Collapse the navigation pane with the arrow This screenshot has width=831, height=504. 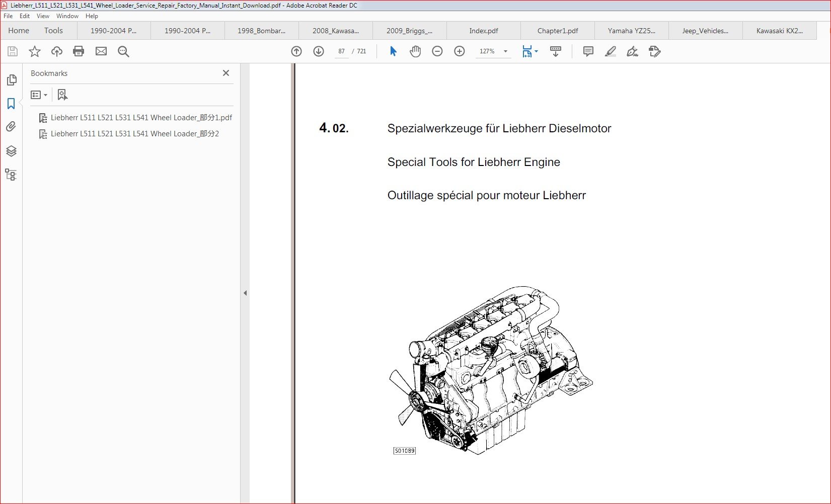[x=245, y=293]
